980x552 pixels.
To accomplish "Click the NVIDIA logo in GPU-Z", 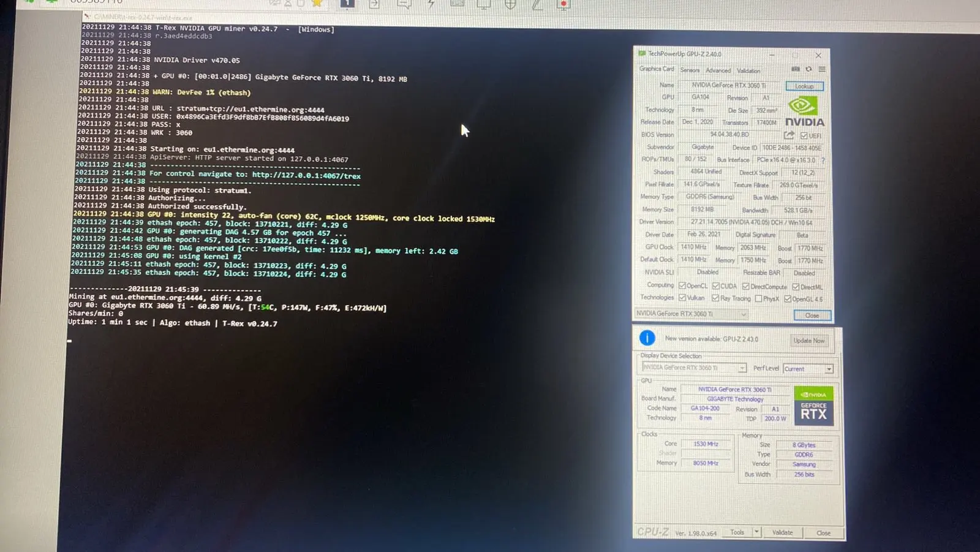I will click(805, 112).
